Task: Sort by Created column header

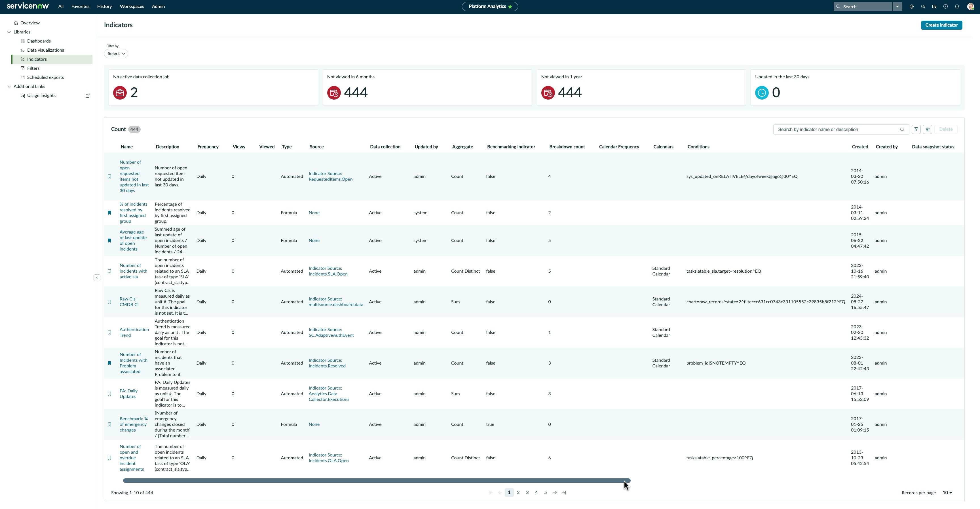Action: tap(860, 147)
